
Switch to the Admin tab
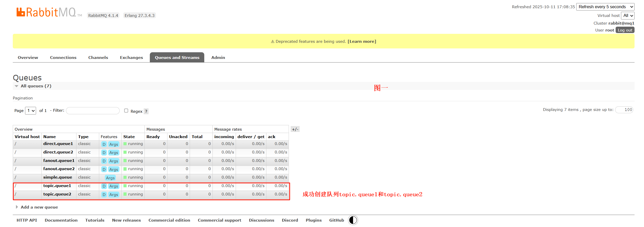[218, 57]
